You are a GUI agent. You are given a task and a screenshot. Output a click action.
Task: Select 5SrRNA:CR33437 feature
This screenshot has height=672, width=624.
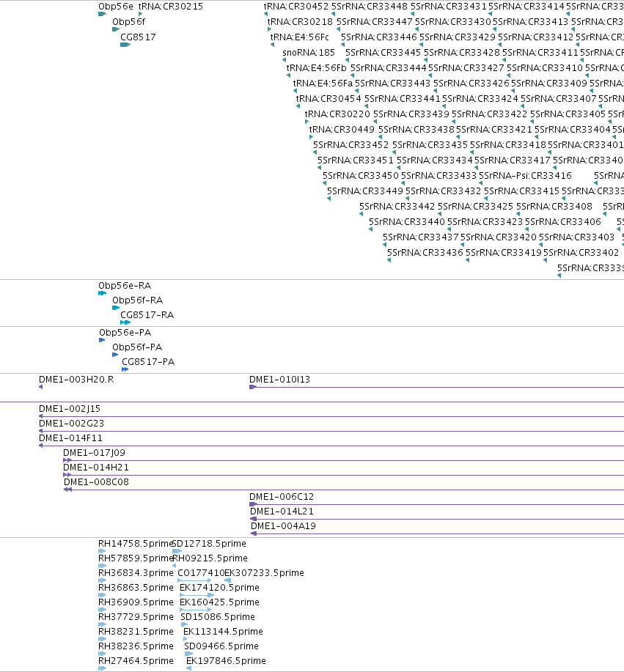(x=421, y=237)
